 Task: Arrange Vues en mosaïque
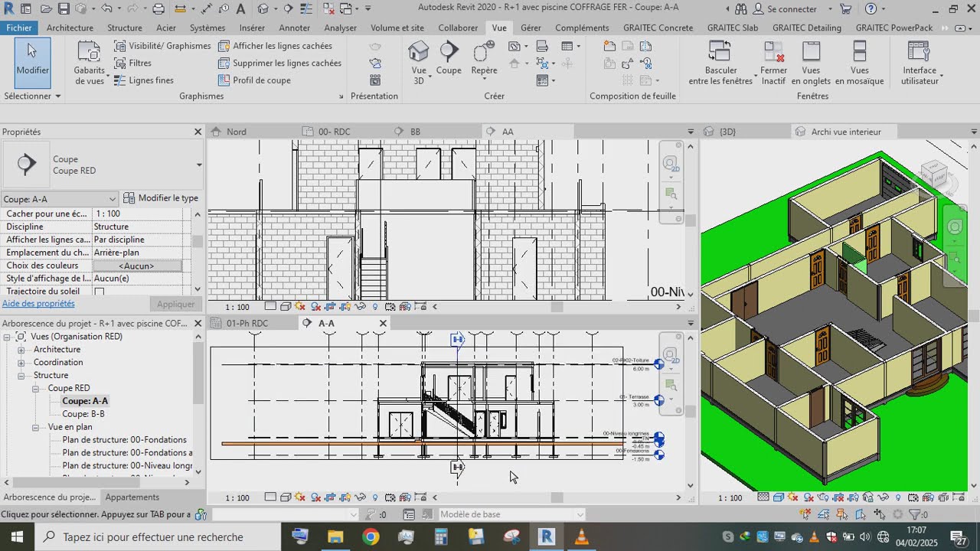pos(859,63)
